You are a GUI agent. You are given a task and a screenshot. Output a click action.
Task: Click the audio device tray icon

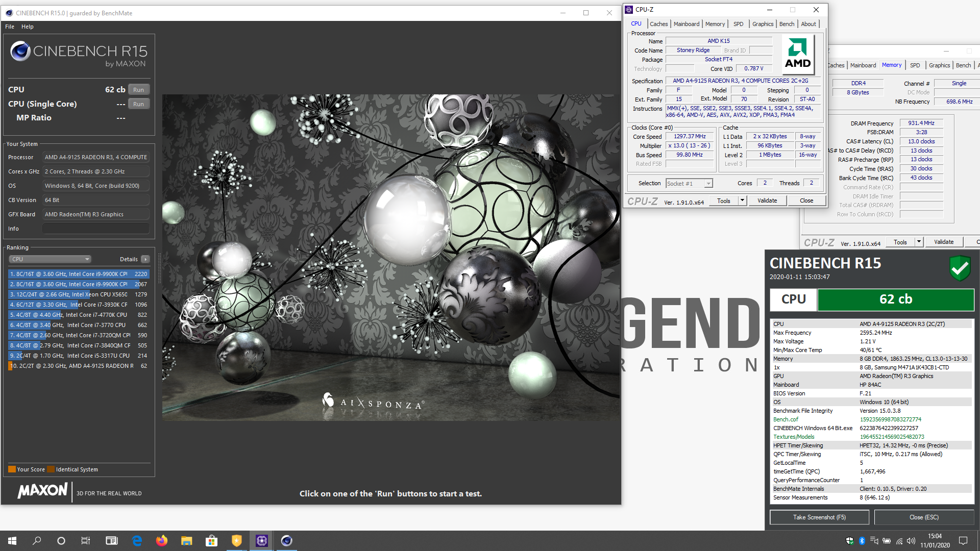click(x=874, y=541)
